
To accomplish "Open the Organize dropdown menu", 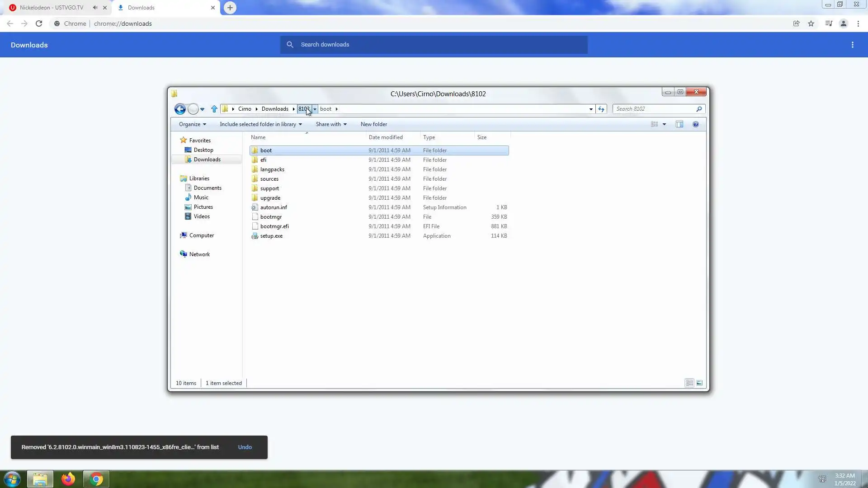I will pos(192,124).
